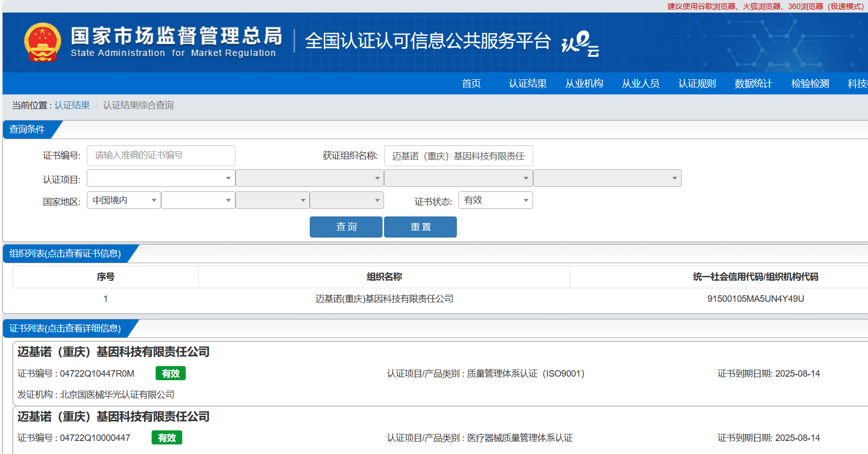
Task: Open the 认证规则 navigation menu
Action: pos(697,83)
